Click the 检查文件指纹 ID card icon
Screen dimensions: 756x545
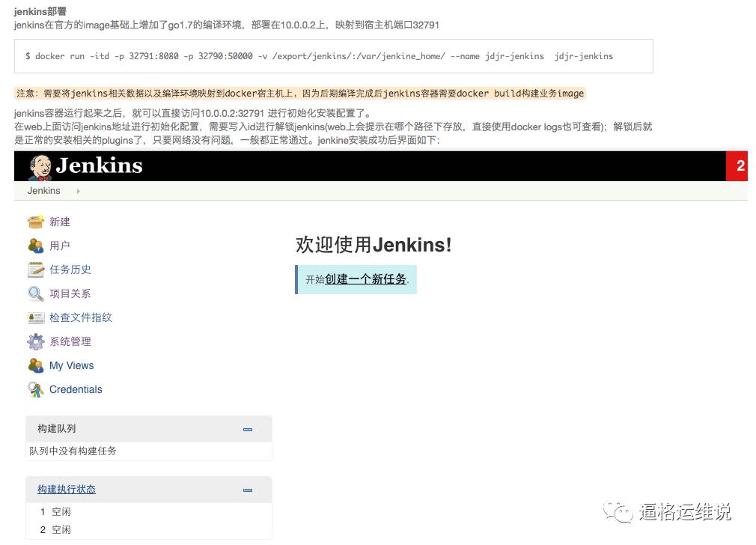(x=36, y=317)
